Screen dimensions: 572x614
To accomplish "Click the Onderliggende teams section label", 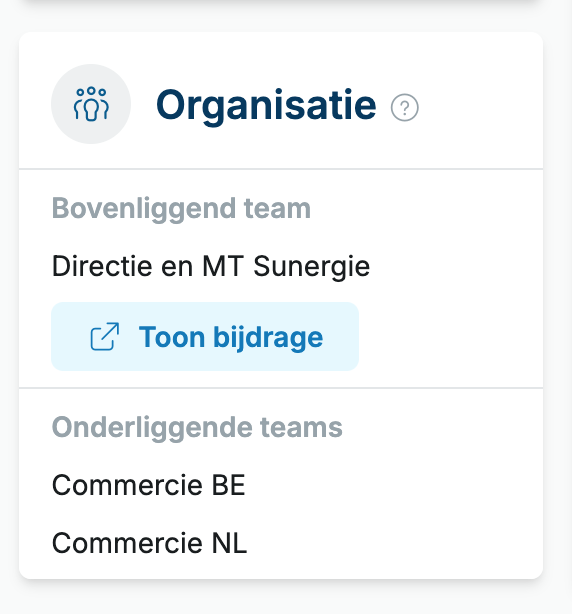I will pos(197,428).
